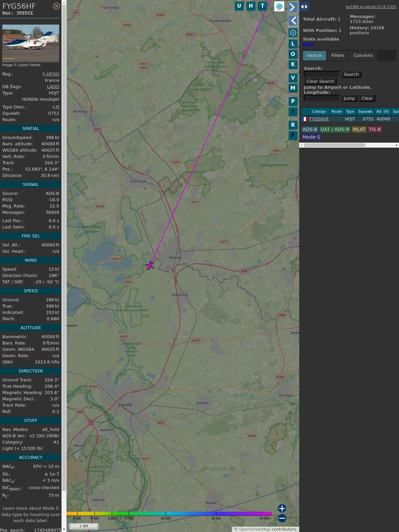Image resolution: width=399 pixels, height=532 pixels.
Task: Open the Columns tab
Action: coord(363,56)
